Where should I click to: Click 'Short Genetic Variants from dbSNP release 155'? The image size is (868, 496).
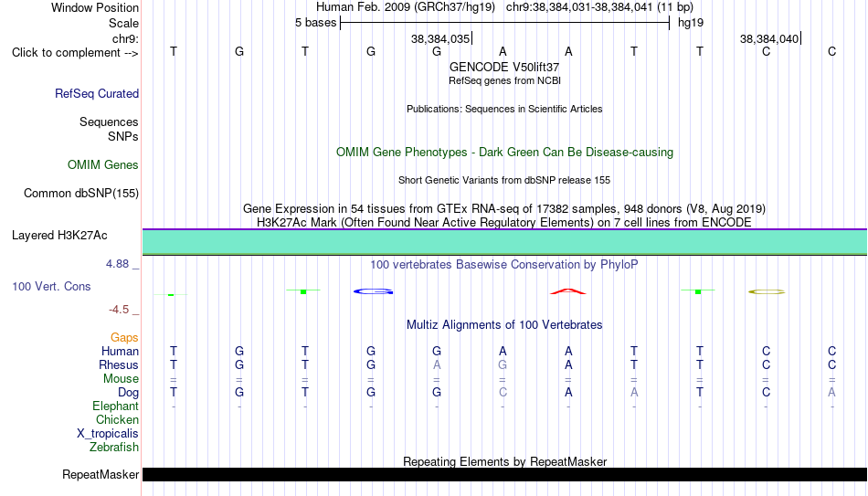coord(504,181)
